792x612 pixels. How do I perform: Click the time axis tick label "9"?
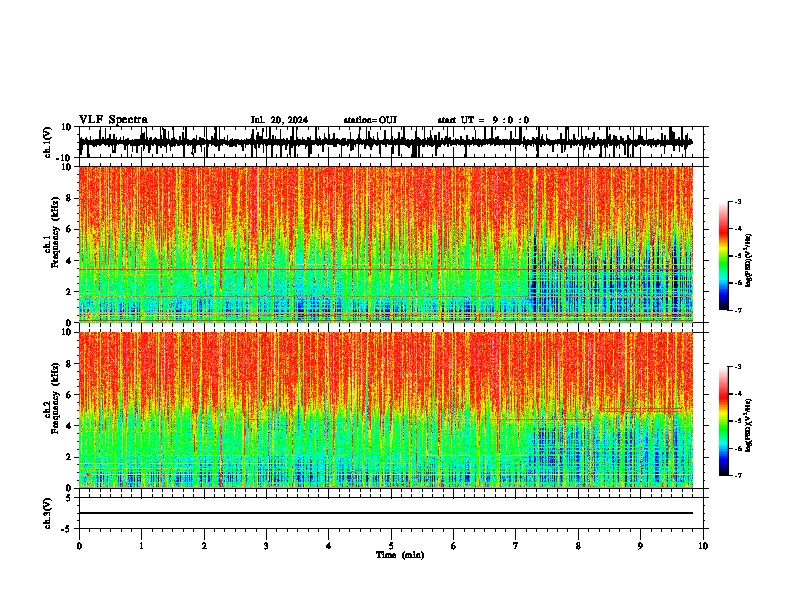click(x=641, y=546)
